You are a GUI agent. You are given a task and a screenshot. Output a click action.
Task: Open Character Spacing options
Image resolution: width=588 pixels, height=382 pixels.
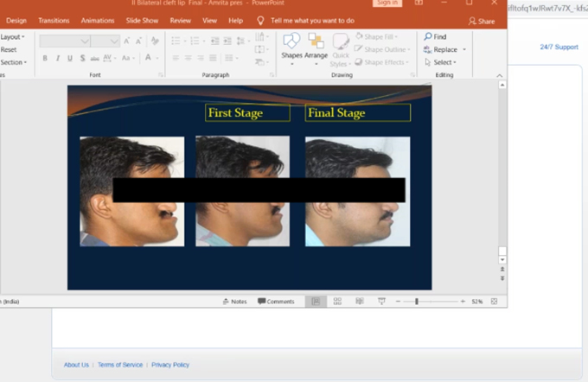coord(110,58)
